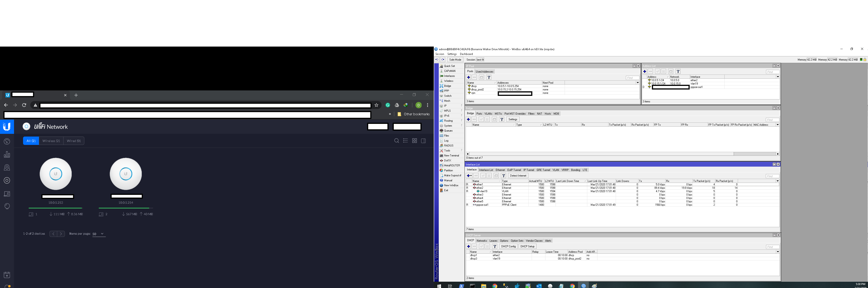Open the add-interface dropdown arrow in Interface List
This screenshot has height=288, width=868.
pos(471,175)
